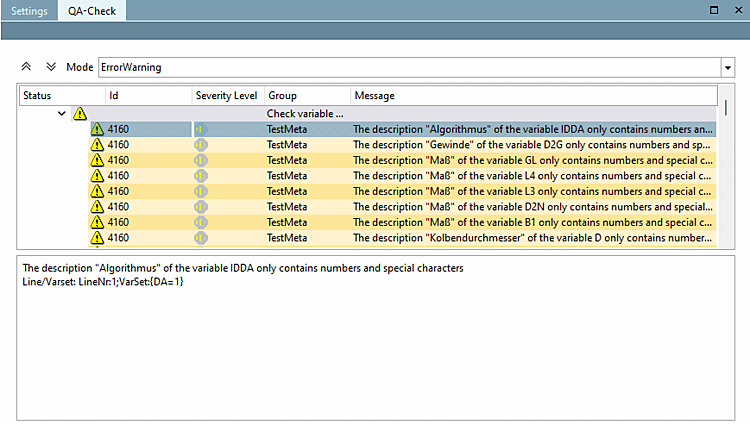Click the severity icon in the variable GL row

pyautogui.click(x=201, y=160)
